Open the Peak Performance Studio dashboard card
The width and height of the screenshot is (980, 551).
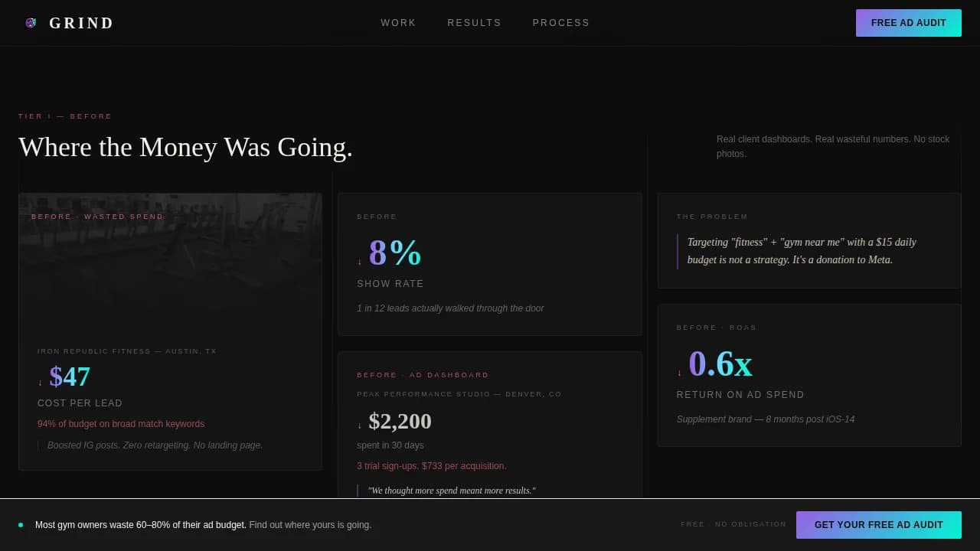tap(489, 421)
